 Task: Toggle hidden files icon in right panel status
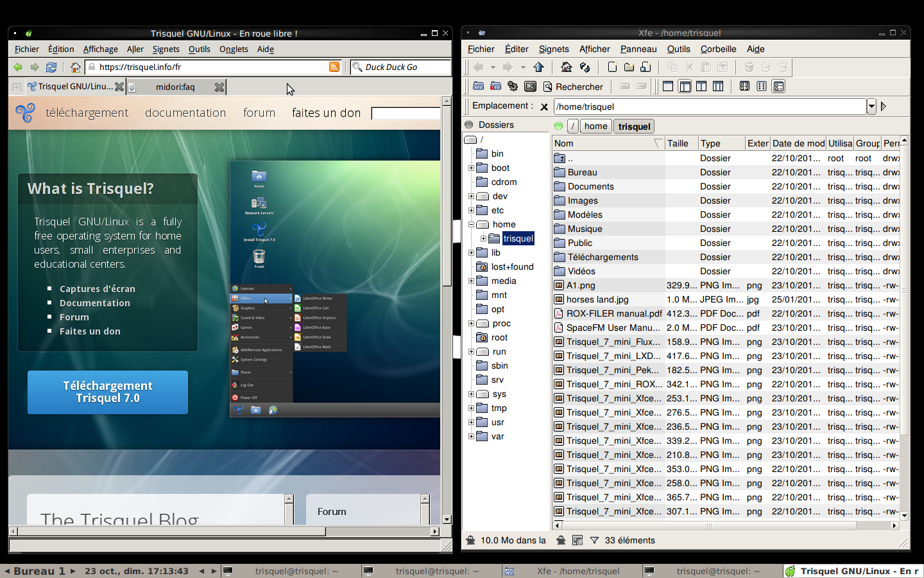(561, 540)
